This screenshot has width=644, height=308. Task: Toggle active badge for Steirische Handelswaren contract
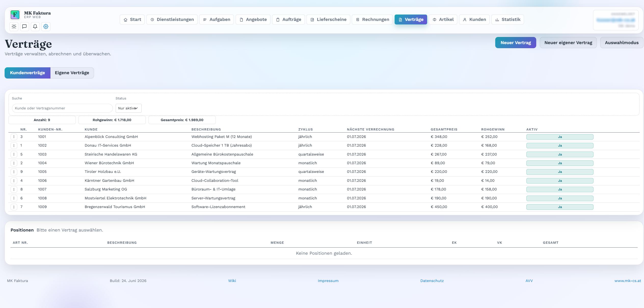click(x=560, y=155)
